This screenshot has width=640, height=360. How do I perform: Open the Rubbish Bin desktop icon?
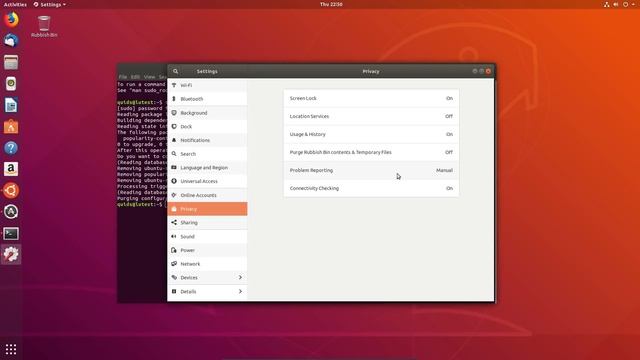pyautogui.click(x=44, y=27)
